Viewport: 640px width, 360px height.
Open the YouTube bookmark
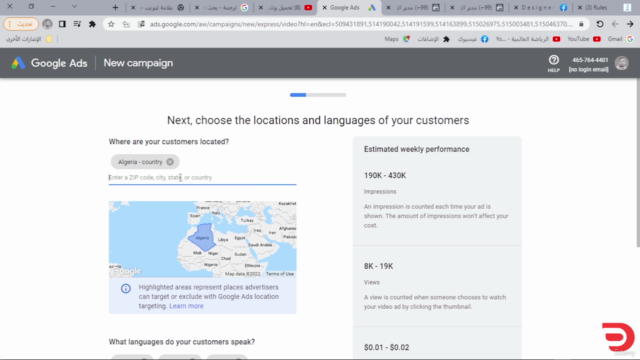(584, 39)
